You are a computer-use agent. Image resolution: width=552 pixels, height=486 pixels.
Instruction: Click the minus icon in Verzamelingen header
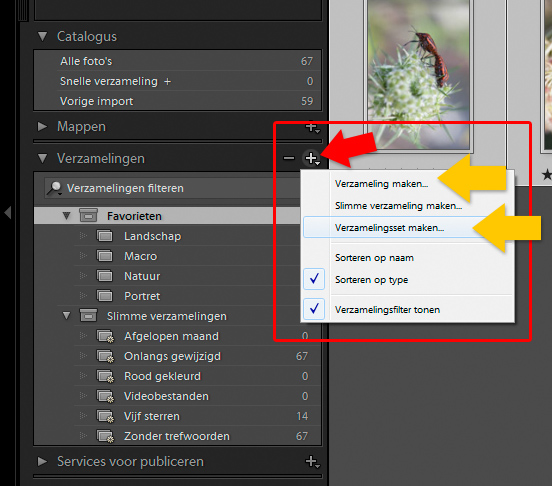[289, 158]
